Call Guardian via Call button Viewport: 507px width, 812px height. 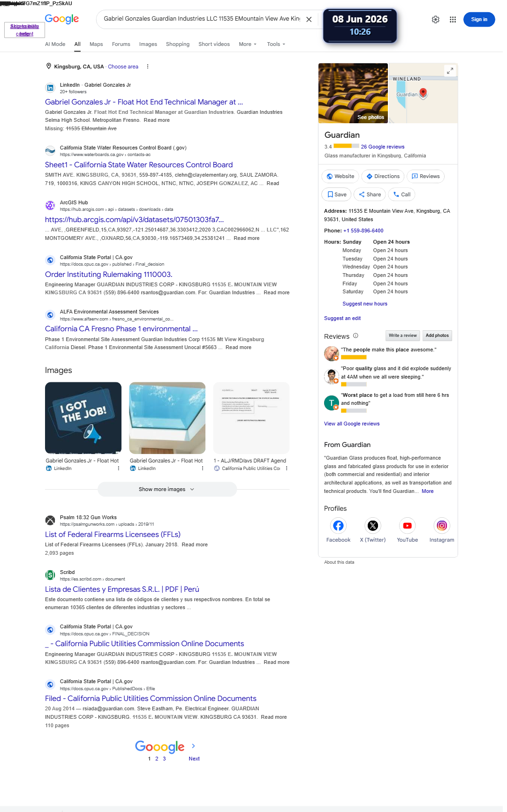pyautogui.click(x=402, y=194)
